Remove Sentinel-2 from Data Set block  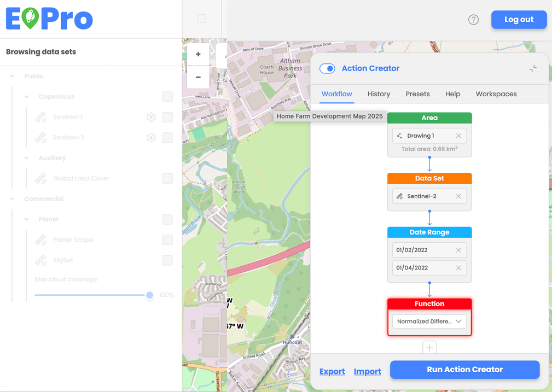pos(458,196)
